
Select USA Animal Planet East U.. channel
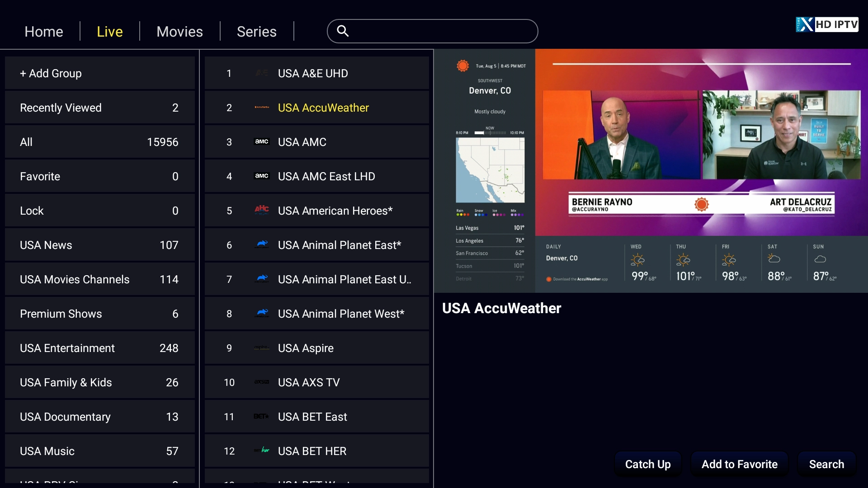tap(316, 279)
